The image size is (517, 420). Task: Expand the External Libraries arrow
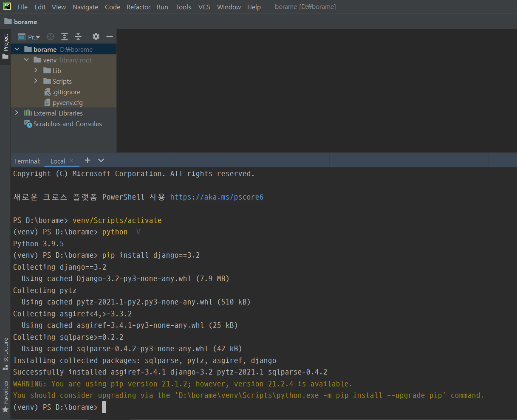(17, 113)
